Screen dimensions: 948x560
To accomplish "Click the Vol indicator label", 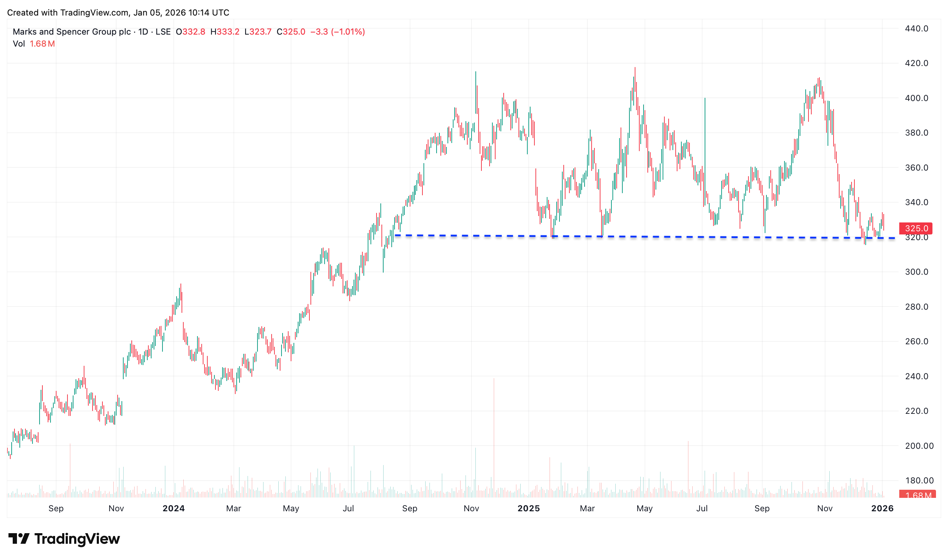I will point(18,44).
